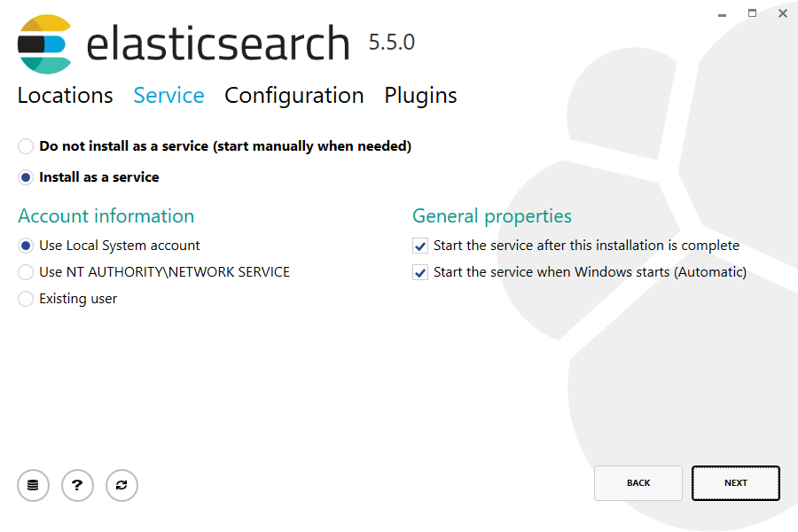
Task: Uncheck start service after installation completes
Action: [x=420, y=246]
